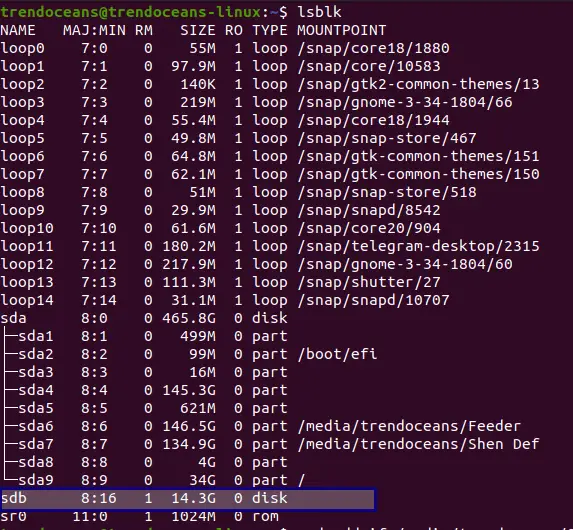Click the /media/trendoceans/Feeder mountpoint
The height and width of the screenshot is (530, 573).
tap(409, 426)
